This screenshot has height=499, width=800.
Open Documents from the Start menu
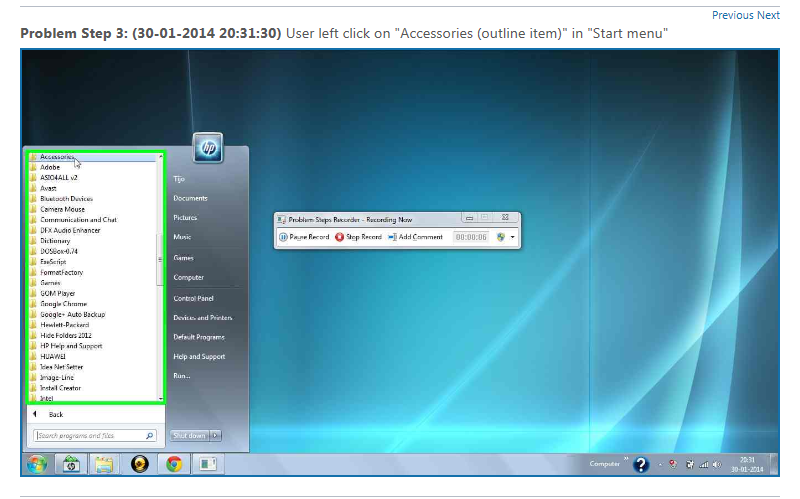pos(190,198)
